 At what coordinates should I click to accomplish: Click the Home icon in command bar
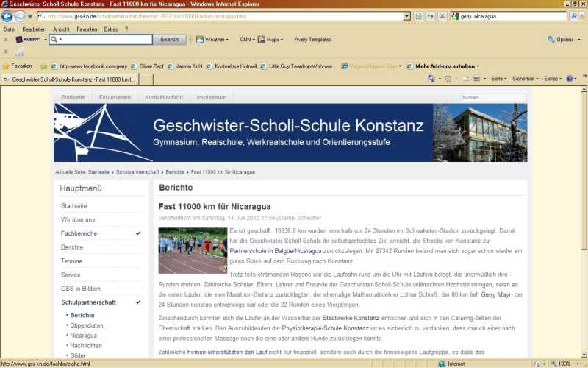(x=431, y=79)
